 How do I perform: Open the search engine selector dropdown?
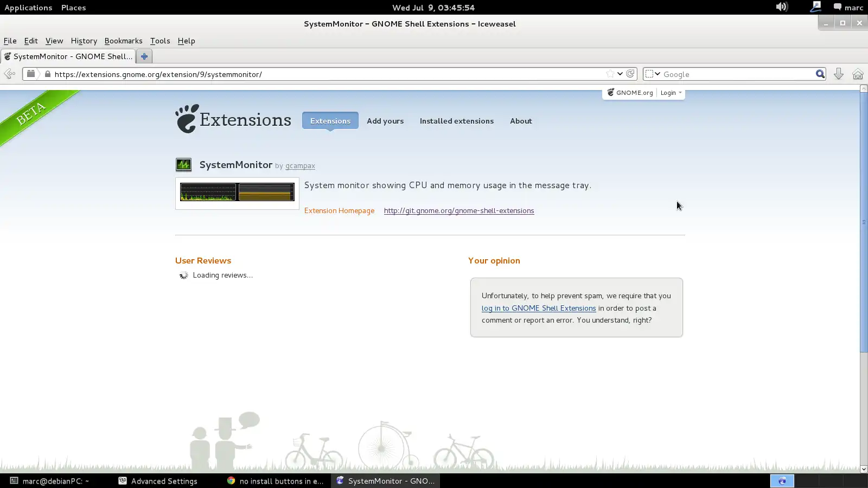[x=653, y=74]
